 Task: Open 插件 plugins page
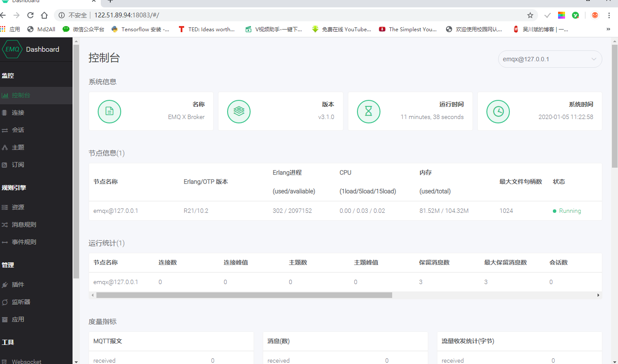coord(36,285)
